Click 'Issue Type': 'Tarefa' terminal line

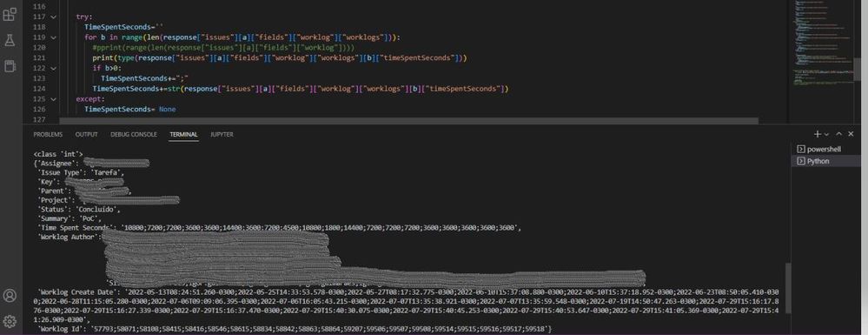tap(80, 172)
